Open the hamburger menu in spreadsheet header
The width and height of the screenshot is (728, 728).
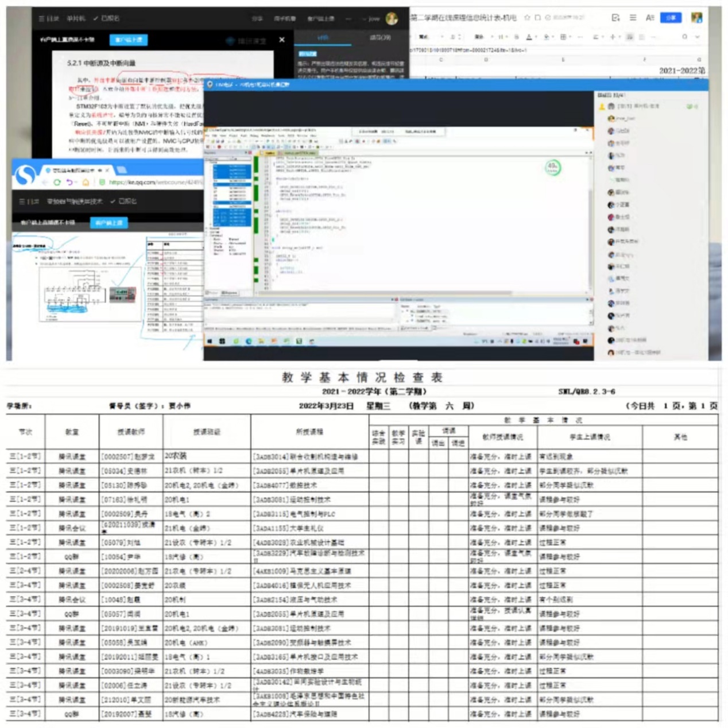633,18
